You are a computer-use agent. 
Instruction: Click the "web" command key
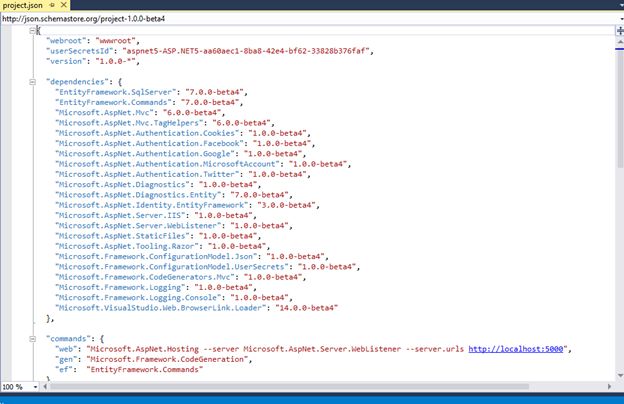[66, 349]
